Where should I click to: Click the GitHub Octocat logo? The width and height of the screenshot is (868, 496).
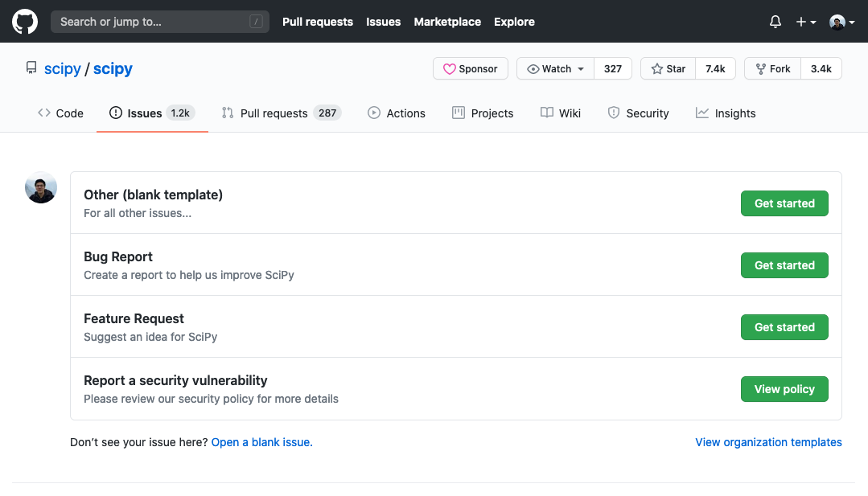coord(25,22)
